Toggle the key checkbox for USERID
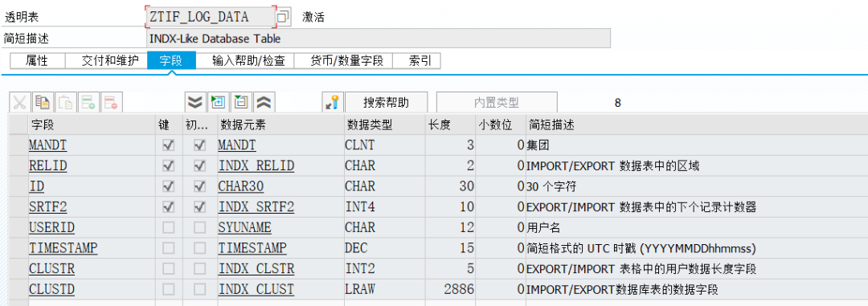This screenshot has height=306, width=868. pos(169,227)
